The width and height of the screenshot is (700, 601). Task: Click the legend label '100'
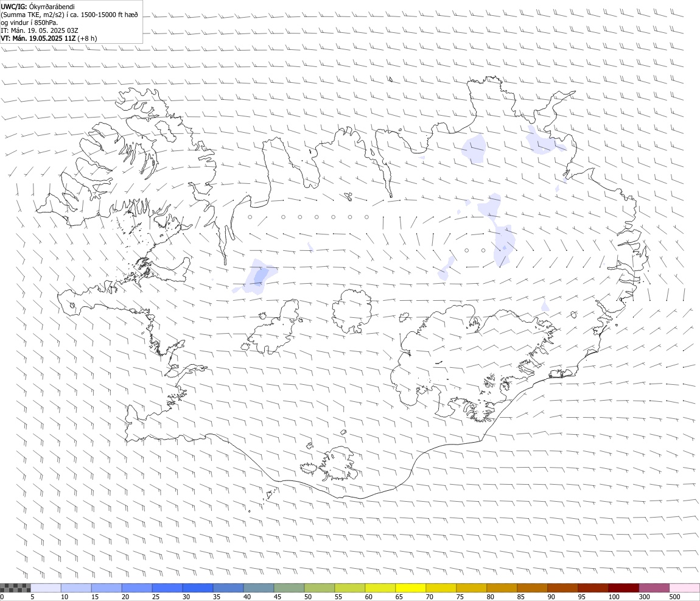tap(614, 597)
